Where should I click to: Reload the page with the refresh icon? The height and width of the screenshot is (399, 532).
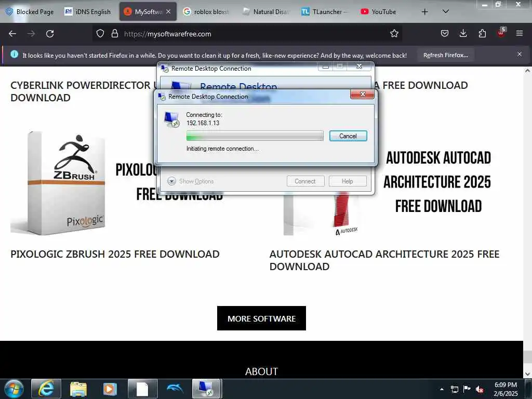[50, 34]
